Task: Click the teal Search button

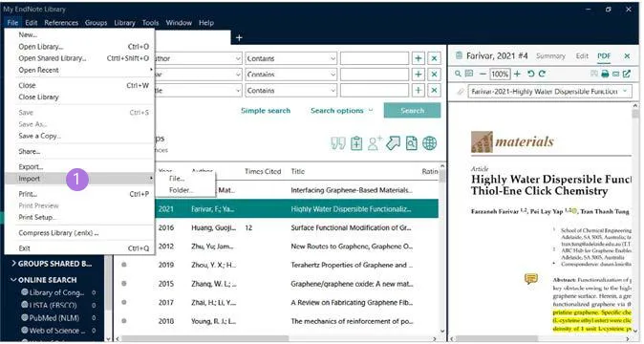Action: click(412, 111)
